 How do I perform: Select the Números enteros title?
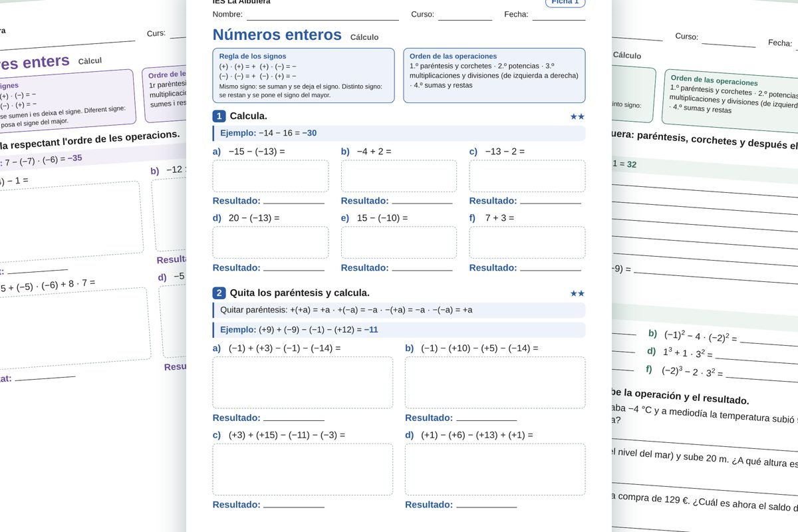[x=277, y=35]
